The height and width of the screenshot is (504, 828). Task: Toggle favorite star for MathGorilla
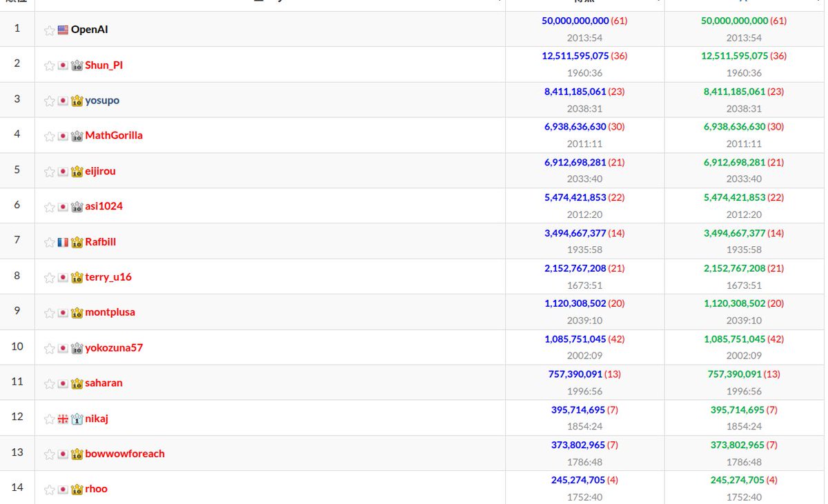point(49,136)
